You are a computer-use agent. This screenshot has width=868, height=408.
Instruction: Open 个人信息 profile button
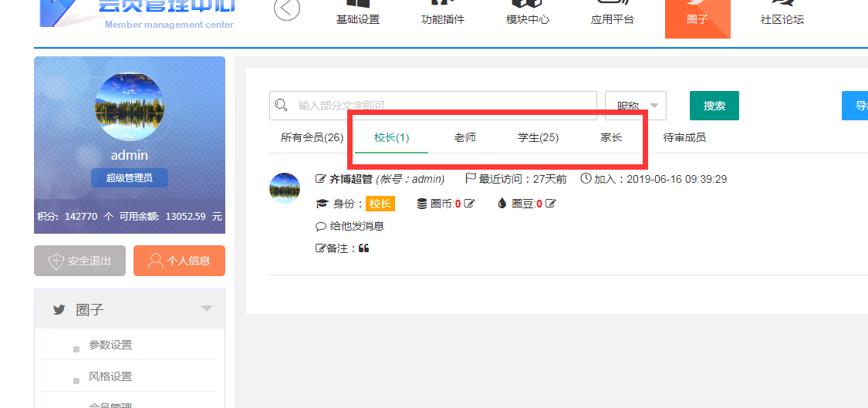(x=179, y=261)
